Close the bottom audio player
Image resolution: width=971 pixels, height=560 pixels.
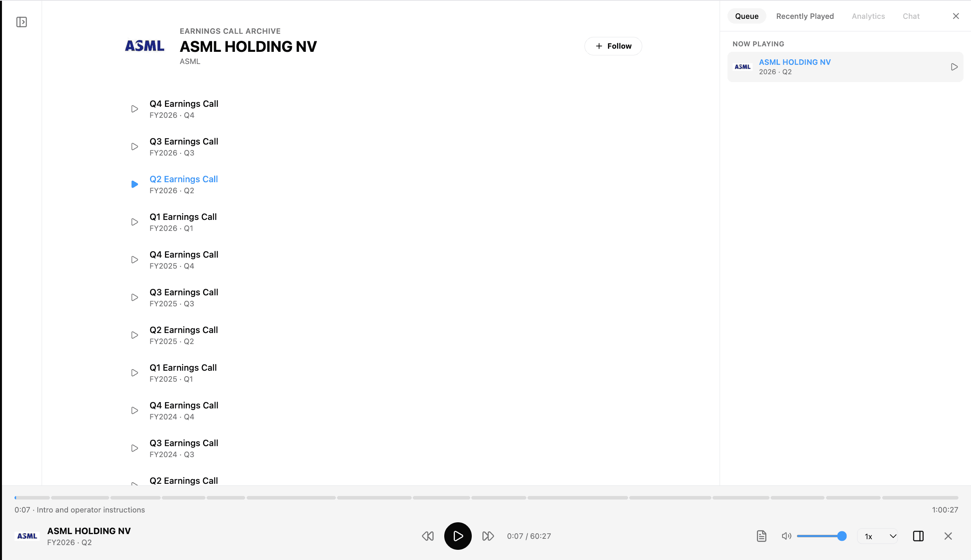point(948,536)
